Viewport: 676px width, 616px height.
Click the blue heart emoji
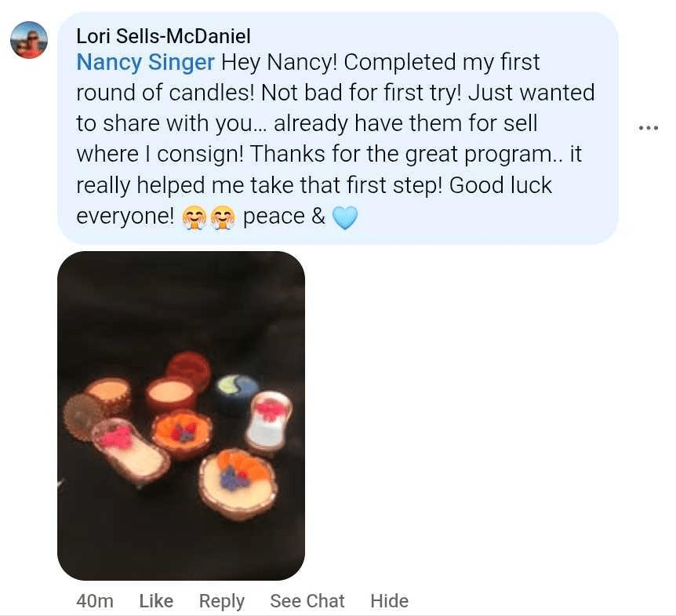click(x=345, y=217)
